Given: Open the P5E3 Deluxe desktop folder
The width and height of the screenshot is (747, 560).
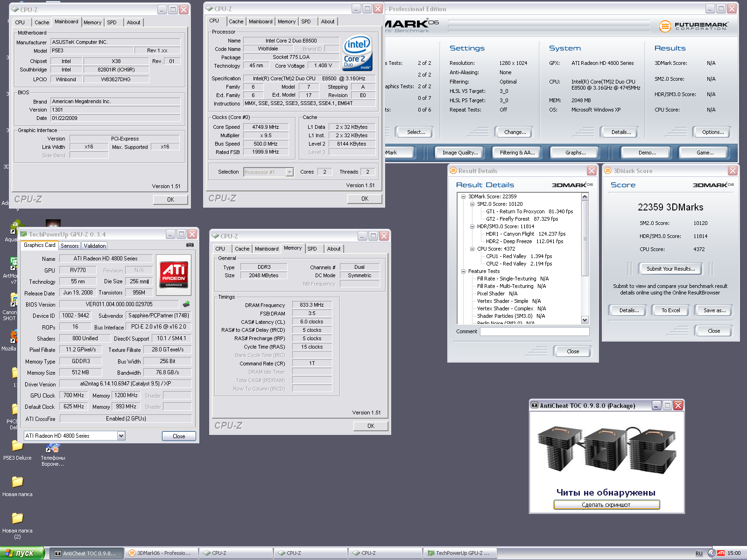Looking at the screenshot, I should [17, 449].
